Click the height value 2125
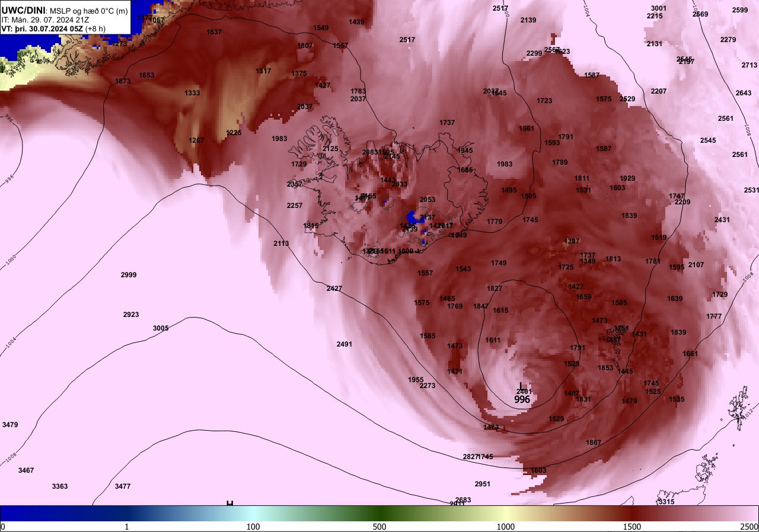 pos(330,149)
